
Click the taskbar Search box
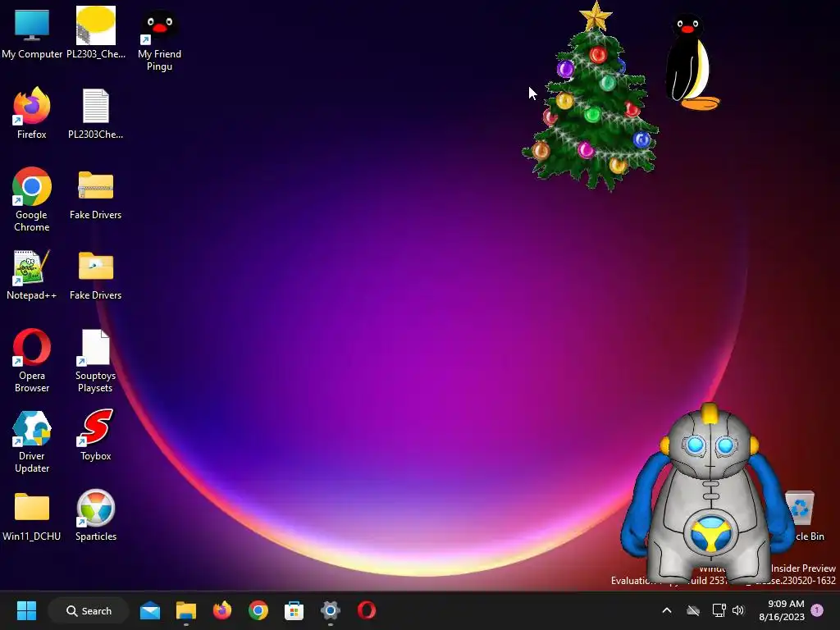[89, 610]
